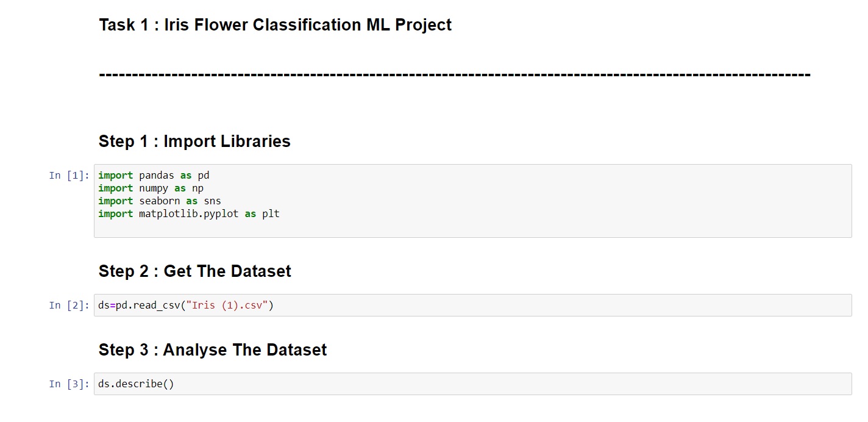This screenshot has width=868, height=422.
Task: Click the import matplotlib.pyplot as plt line
Action: [189, 214]
